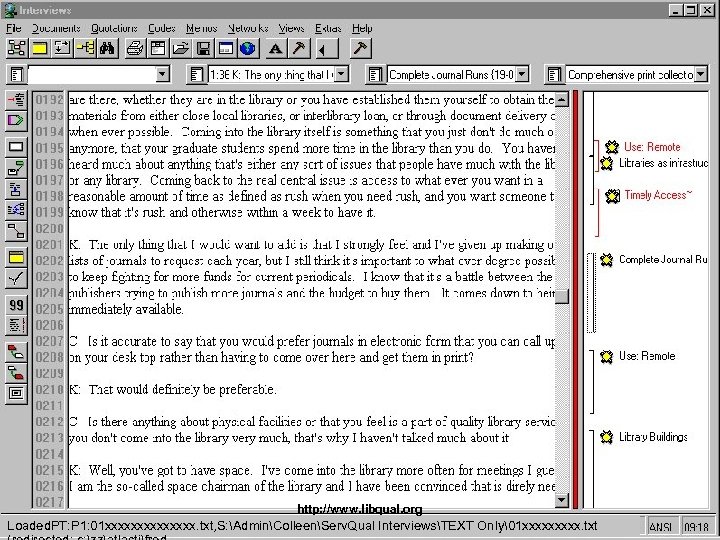Image resolution: width=720 pixels, height=540 pixels.
Task: Select the Library Buildings margin code
Action: pyautogui.click(x=653, y=437)
